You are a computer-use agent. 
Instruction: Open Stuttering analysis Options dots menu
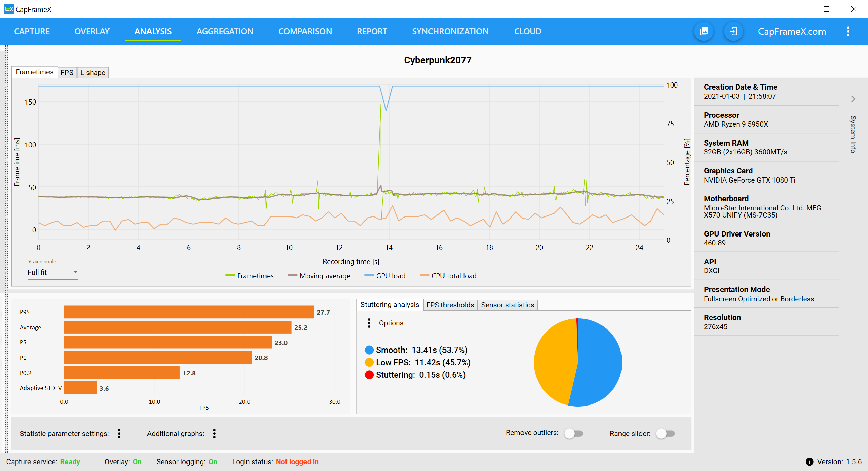point(369,323)
